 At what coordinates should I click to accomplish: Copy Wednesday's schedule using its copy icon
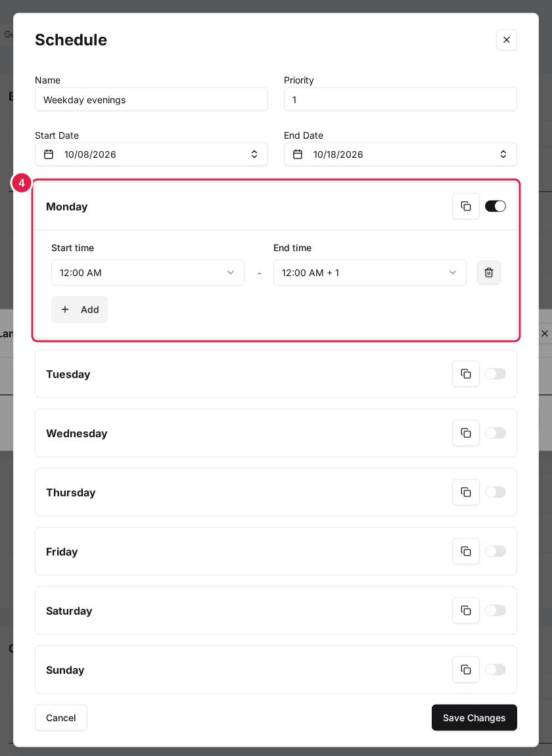tap(466, 433)
